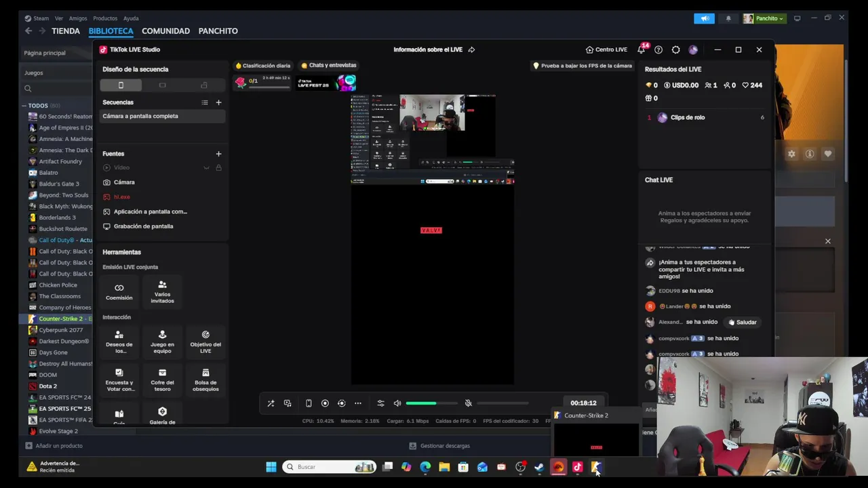Toggle lock on the Video source
The height and width of the screenshot is (488, 868).
pyautogui.click(x=218, y=167)
